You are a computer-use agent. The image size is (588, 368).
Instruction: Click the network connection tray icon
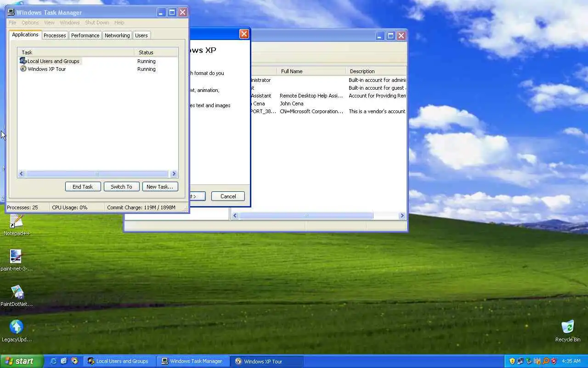click(520, 361)
